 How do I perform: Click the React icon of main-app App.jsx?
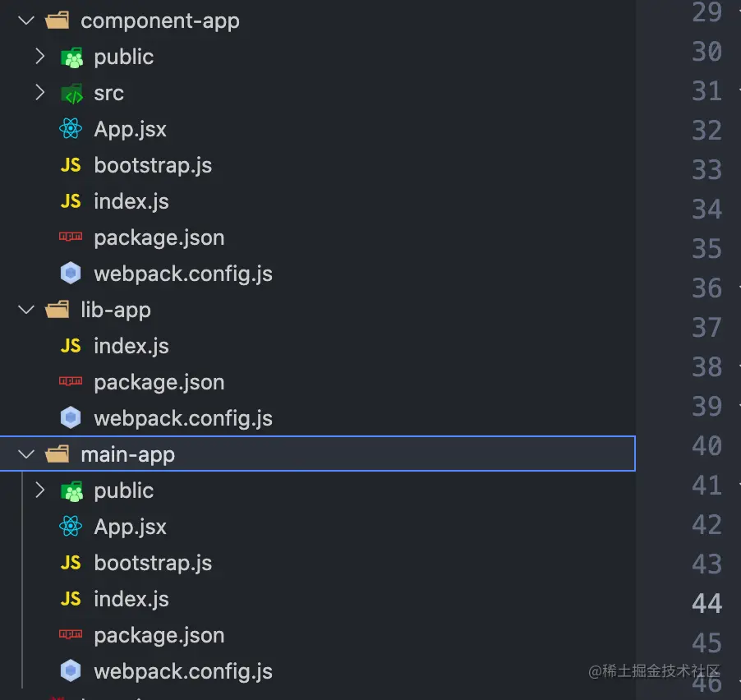pos(71,527)
